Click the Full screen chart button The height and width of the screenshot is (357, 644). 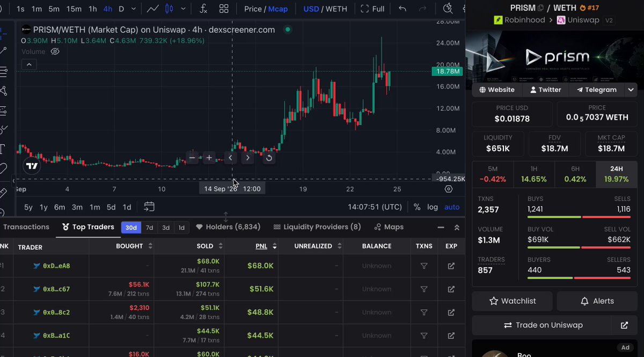tap(372, 9)
